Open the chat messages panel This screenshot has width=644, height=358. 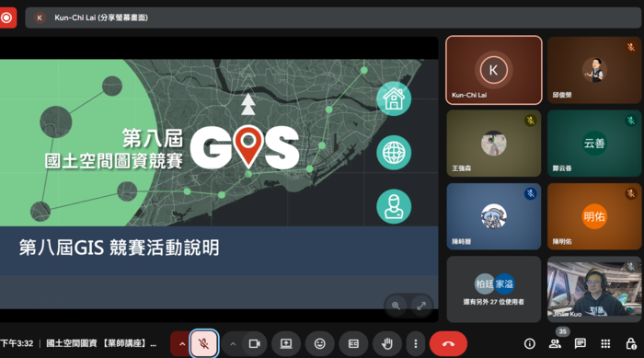click(x=580, y=343)
